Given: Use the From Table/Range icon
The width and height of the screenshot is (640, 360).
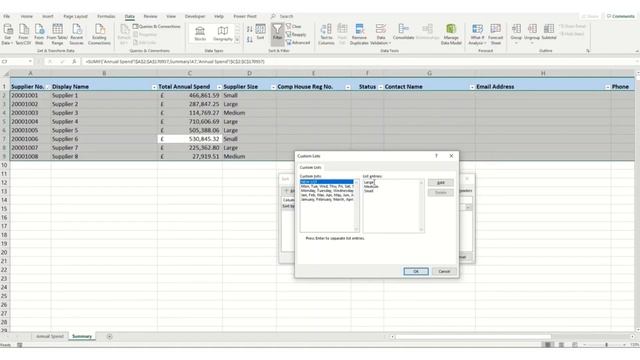Looking at the screenshot, I should click(57, 34).
